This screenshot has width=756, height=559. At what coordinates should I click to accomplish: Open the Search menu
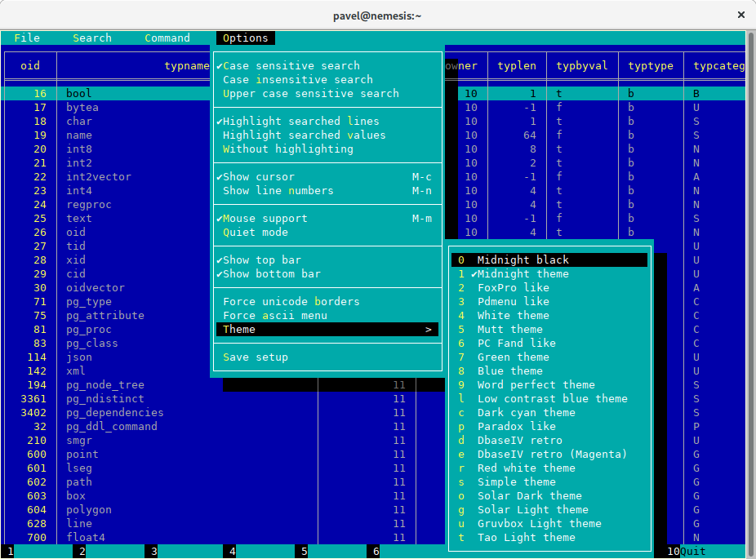(91, 38)
